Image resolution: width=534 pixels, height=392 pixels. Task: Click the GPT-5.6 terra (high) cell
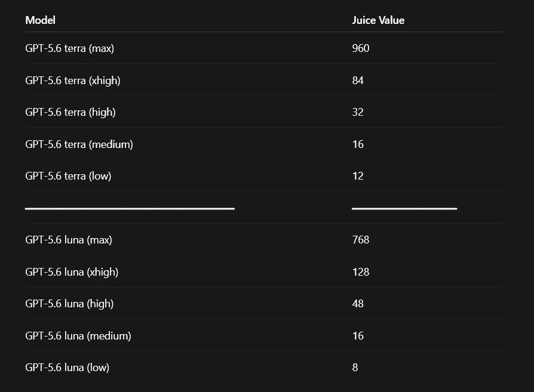click(70, 112)
